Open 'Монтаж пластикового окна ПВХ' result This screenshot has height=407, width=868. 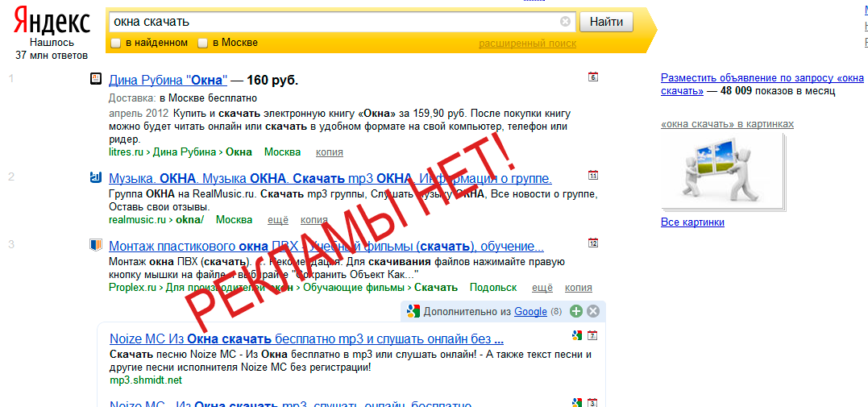pyautogui.click(x=326, y=246)
